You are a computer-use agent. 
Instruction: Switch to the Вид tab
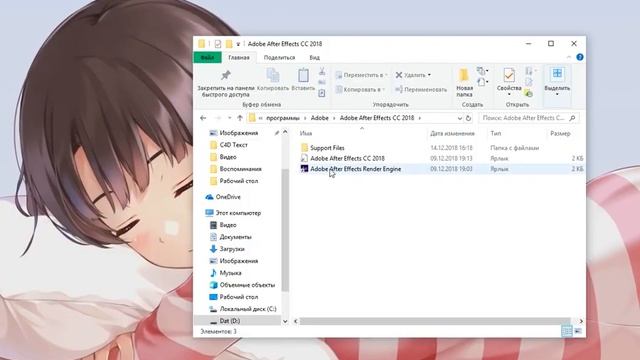[x=314, y=58]
